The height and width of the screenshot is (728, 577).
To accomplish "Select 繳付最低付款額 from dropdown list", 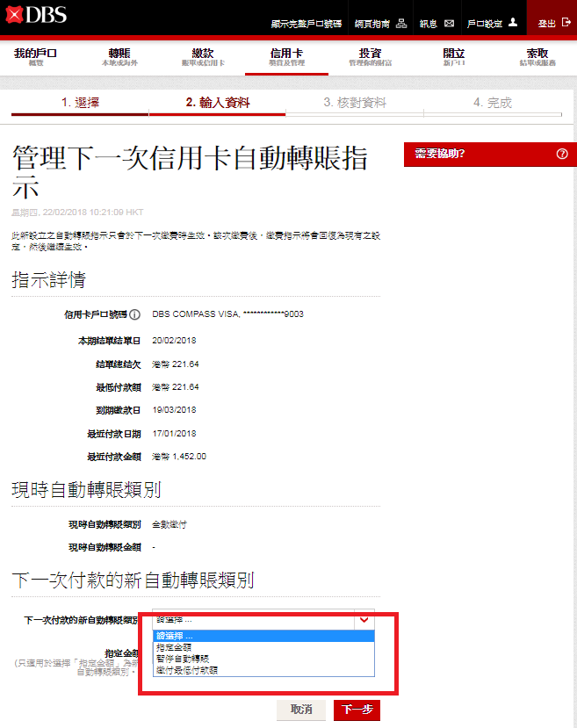I will point(186,669).
